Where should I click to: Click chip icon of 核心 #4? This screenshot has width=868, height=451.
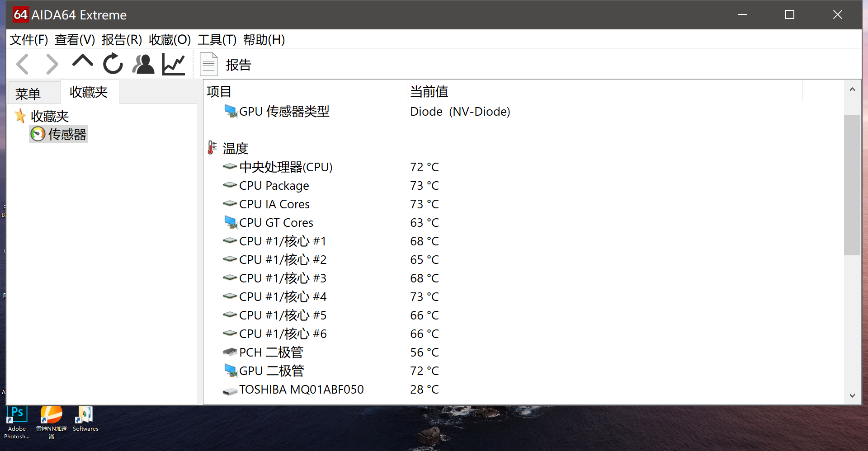(x=230, y=296)
